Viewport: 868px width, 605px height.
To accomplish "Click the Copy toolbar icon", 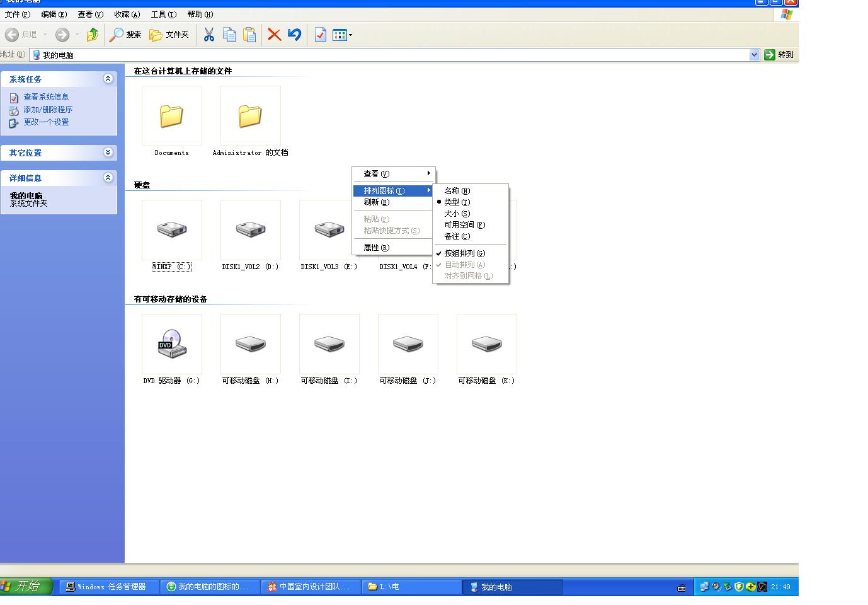I will 229,35.
